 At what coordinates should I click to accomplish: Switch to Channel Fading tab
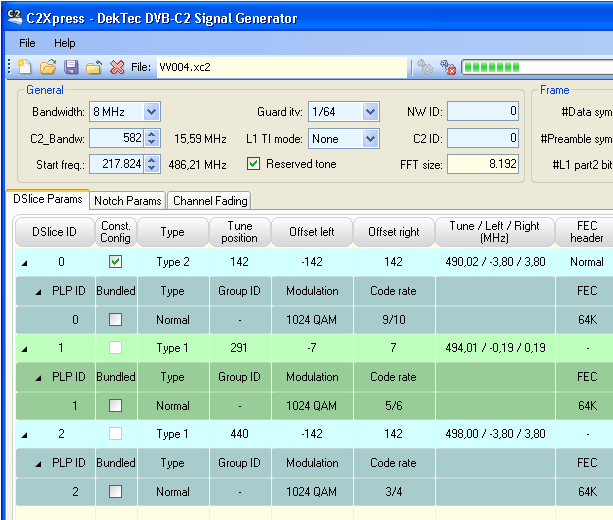click(x=210, y=201)
